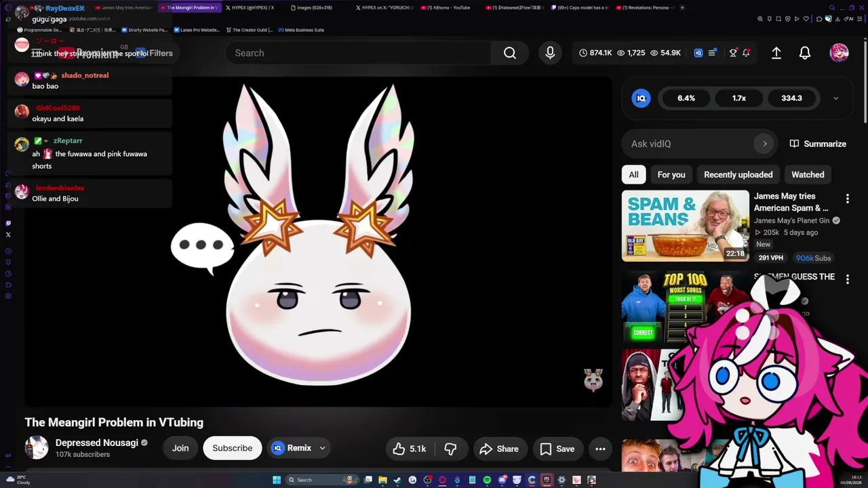Open the Depressed Nousagi channel avatar
The height and width of the screenshot is (488, 868).
(37, 448)
